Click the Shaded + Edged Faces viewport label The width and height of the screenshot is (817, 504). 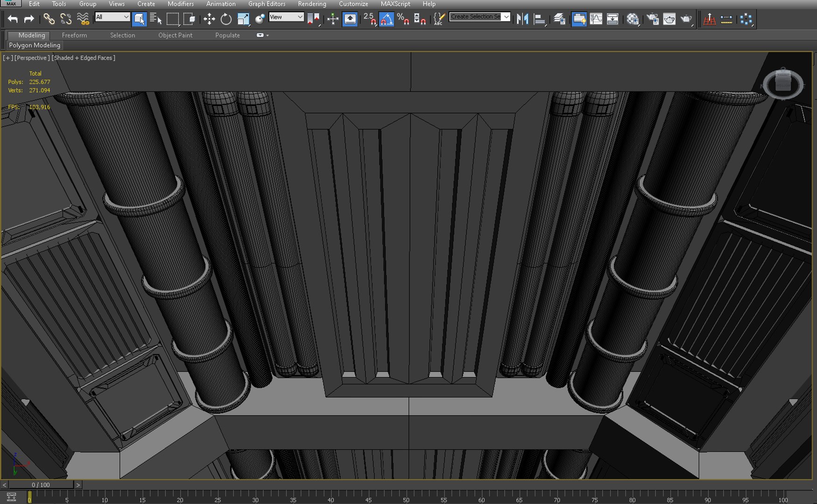click(84, 58)
